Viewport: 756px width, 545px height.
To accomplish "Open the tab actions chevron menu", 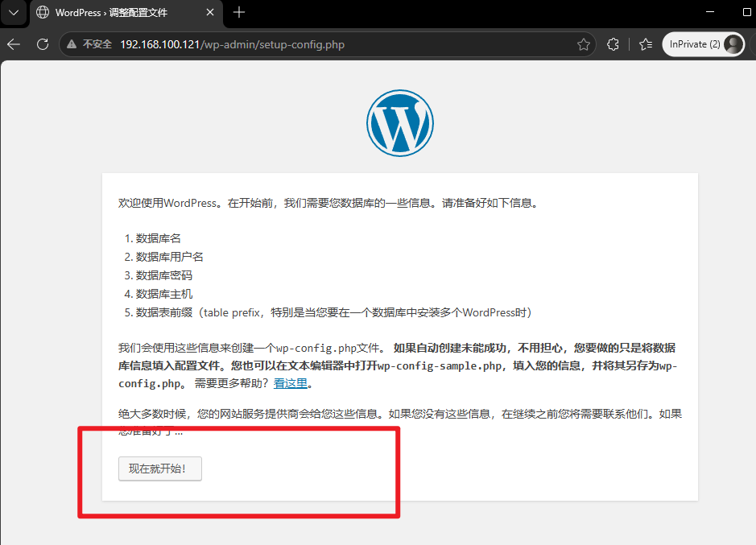I will pos(14,13).
